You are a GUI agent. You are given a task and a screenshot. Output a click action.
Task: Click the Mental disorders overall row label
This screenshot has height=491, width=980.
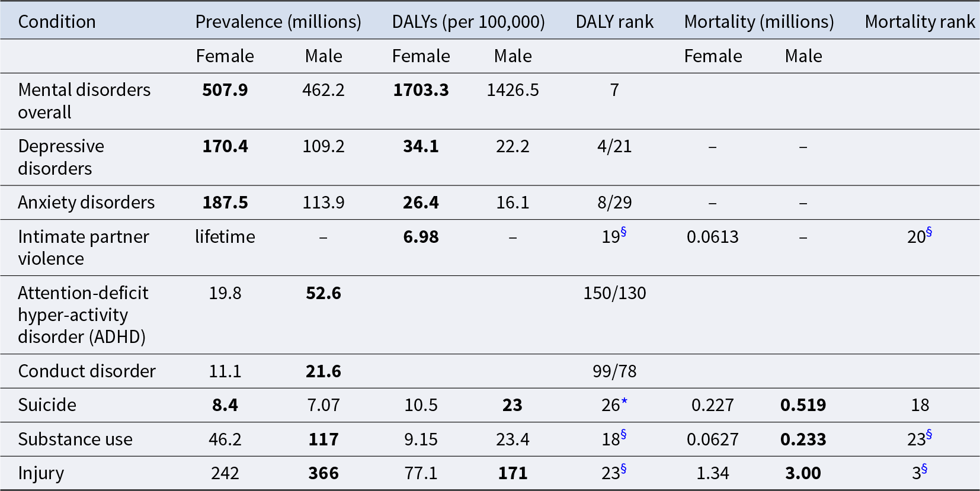84,101
